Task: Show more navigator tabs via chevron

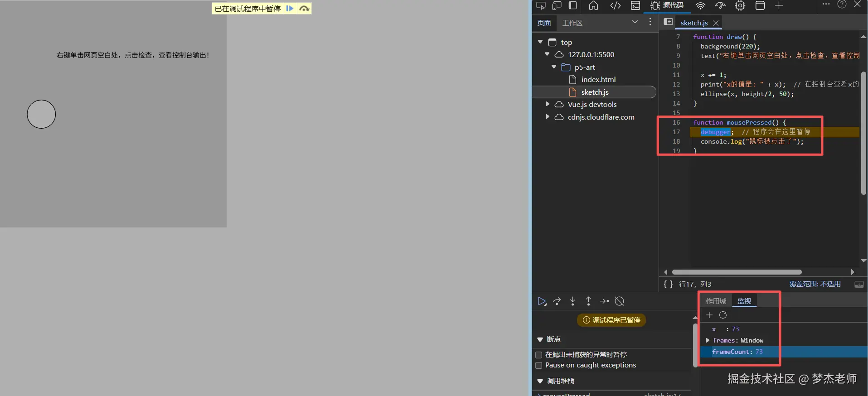Action: 635,22
